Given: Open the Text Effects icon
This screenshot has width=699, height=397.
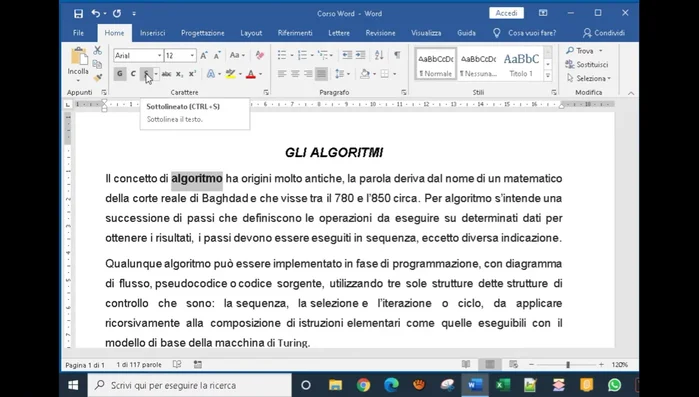Looking at the screenshot, I should coord(211,74).
